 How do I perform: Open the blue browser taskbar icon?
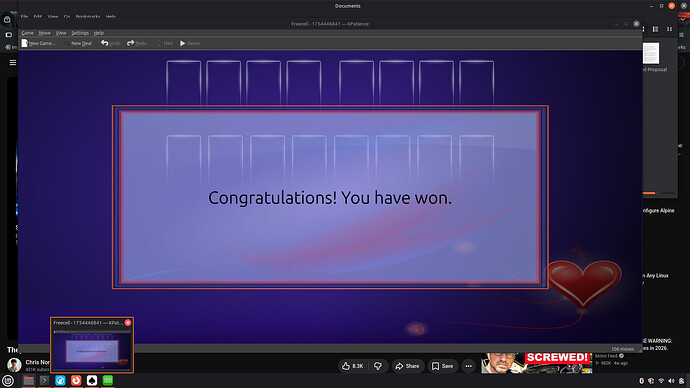tap(60, 381)
